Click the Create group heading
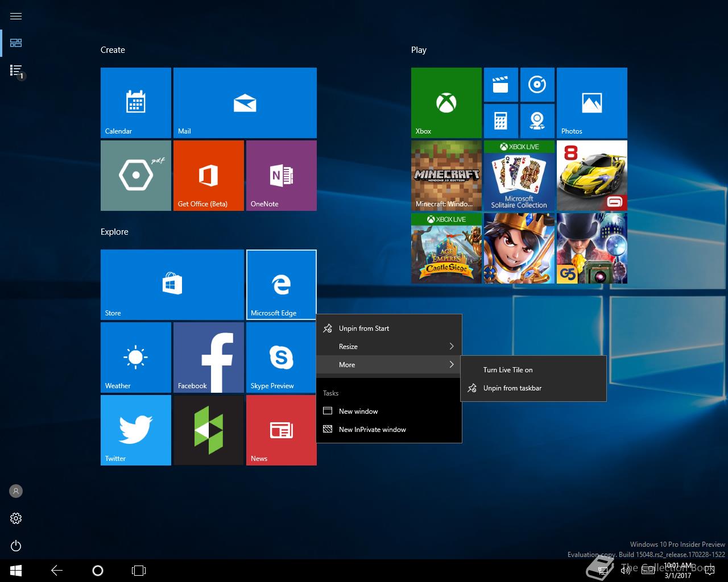The image size is (728, 582). pos(113,50)
